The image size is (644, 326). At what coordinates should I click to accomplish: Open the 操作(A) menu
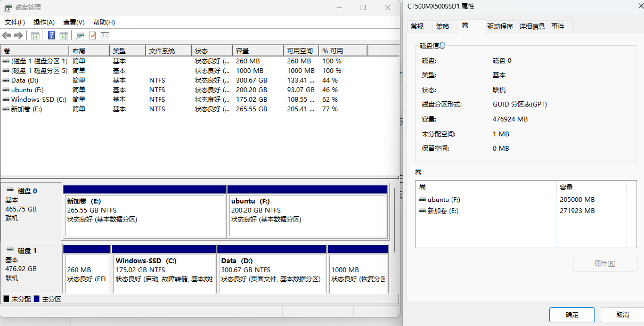(44, 22)
